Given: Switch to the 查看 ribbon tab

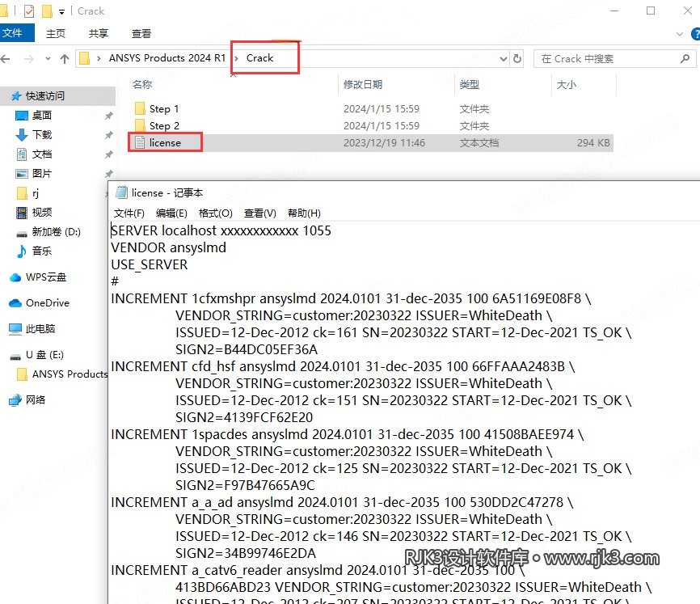Looking at the screenshot, I should 141,33.
